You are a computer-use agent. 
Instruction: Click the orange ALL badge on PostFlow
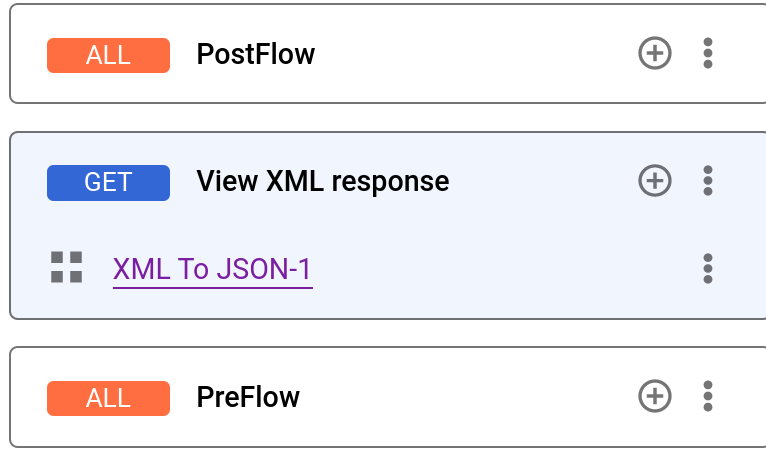tap(108, 54)
